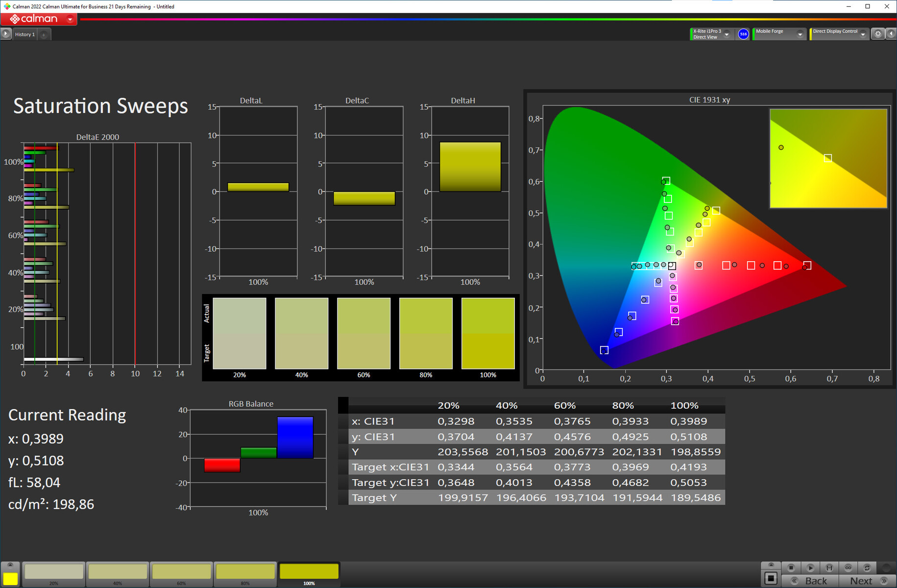Click the play arrow beside History 1

(x=6, y=34)
